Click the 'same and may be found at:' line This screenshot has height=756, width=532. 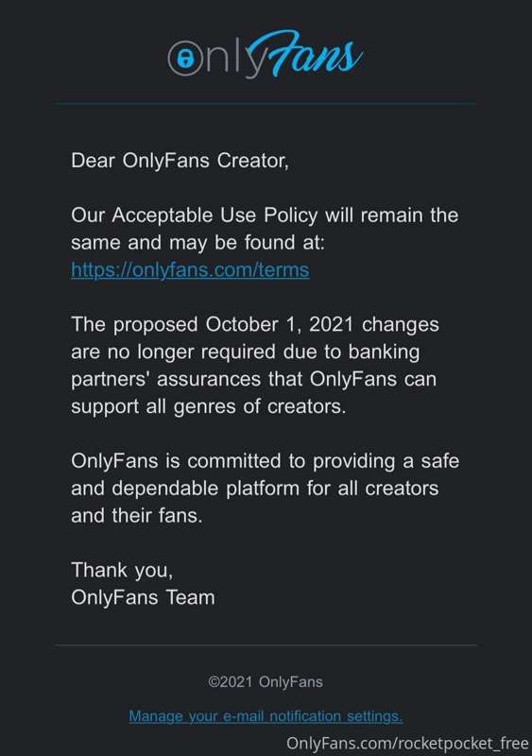click(x=197, y=242)
